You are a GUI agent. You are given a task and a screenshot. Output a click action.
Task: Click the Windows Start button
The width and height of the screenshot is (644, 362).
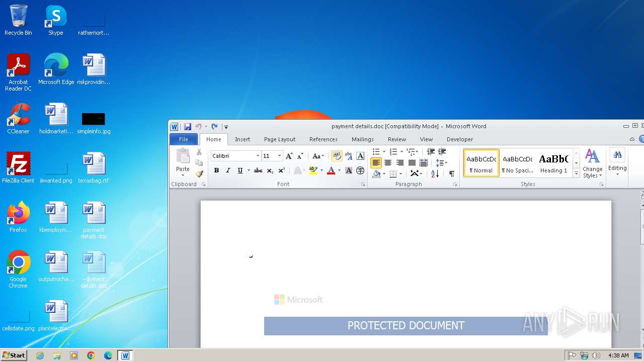[14, 355]
